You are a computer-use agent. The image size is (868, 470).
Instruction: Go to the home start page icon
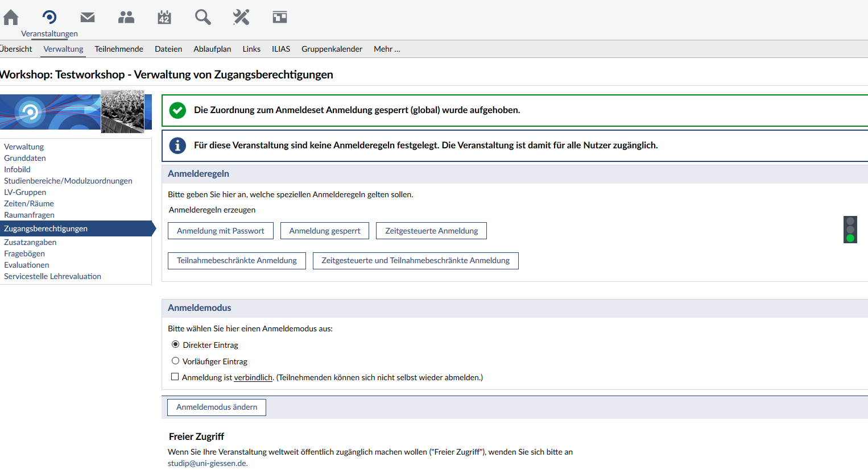[x=11, y=18]
